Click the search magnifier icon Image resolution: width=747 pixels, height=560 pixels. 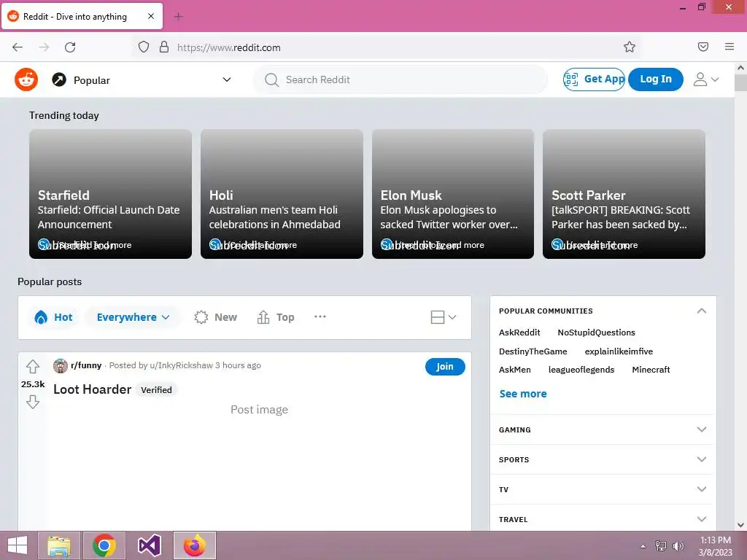271,79
